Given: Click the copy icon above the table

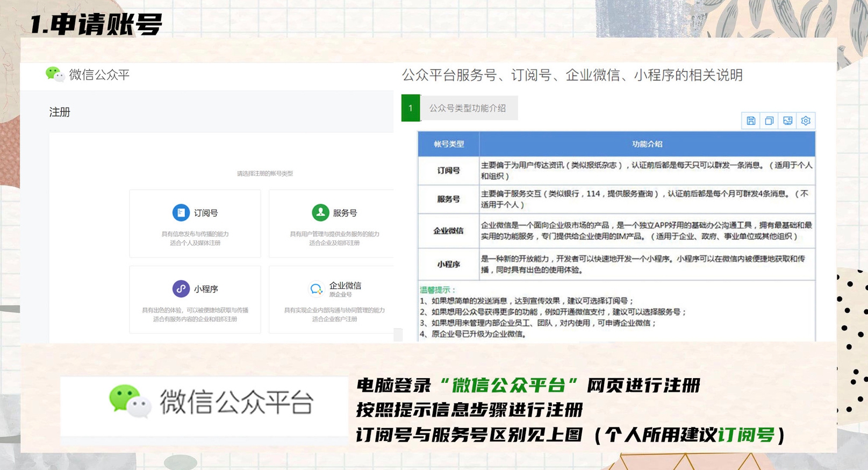Looking at the screenshot, I should coord(769,121).
